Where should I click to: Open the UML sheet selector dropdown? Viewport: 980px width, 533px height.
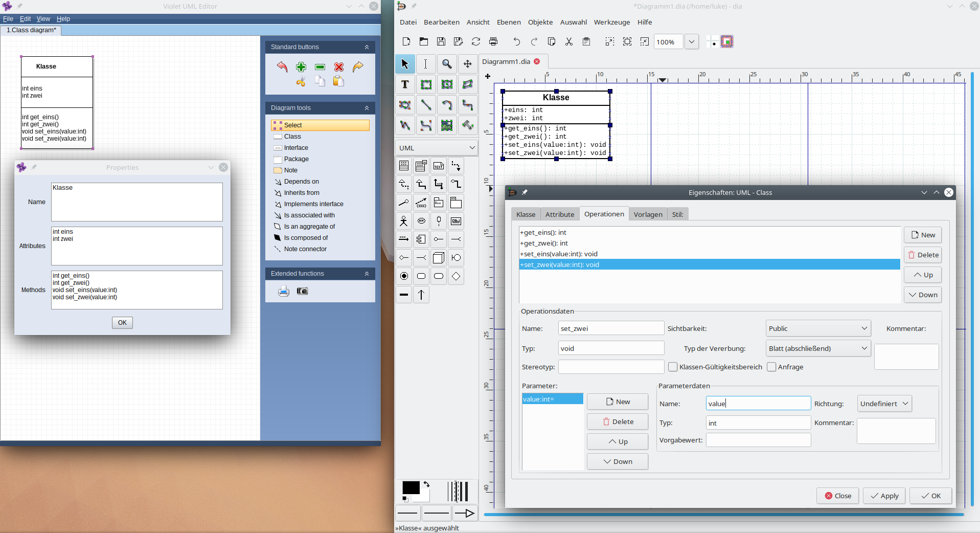coord(437,148)
